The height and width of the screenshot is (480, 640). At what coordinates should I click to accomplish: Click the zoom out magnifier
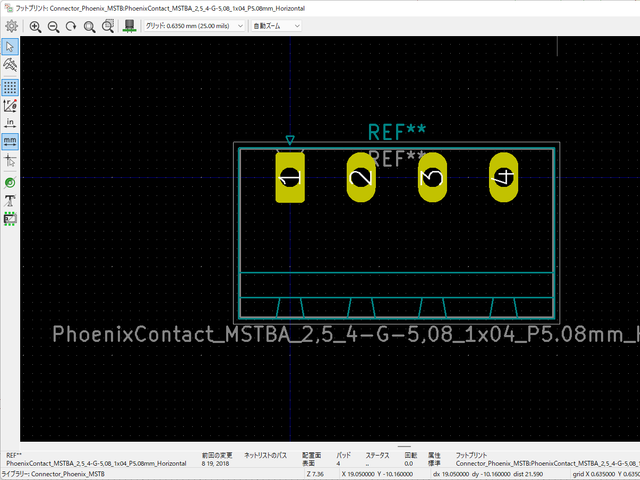53,27
